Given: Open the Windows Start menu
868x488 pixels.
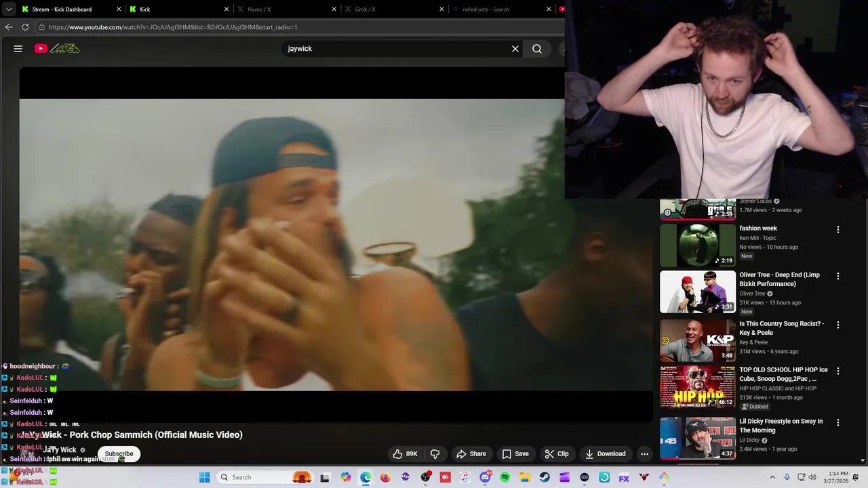Looking at the screenshot, I should click(x=204, y=477).
